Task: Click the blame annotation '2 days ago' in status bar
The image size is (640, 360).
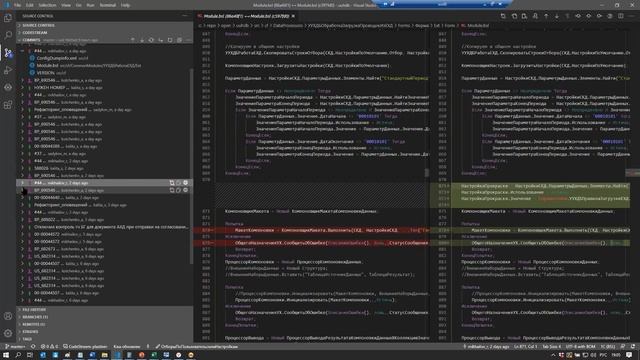Action: point(487,347)
